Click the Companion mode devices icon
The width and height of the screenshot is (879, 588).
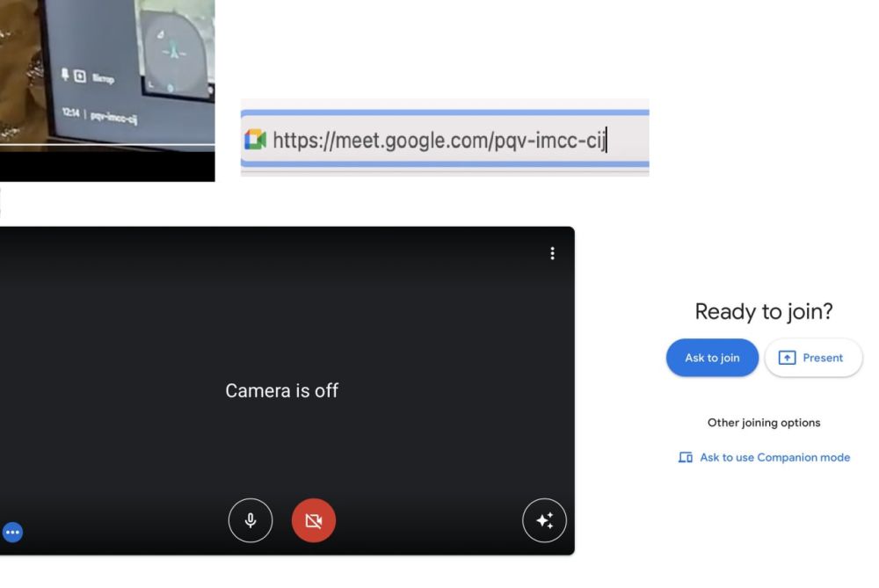click(685, 457)
